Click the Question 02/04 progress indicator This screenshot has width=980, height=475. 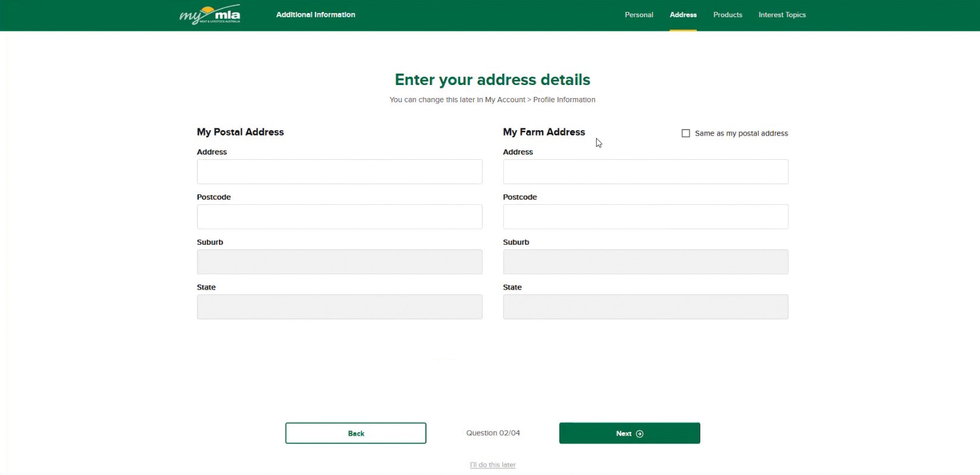[x=493, y=433]
